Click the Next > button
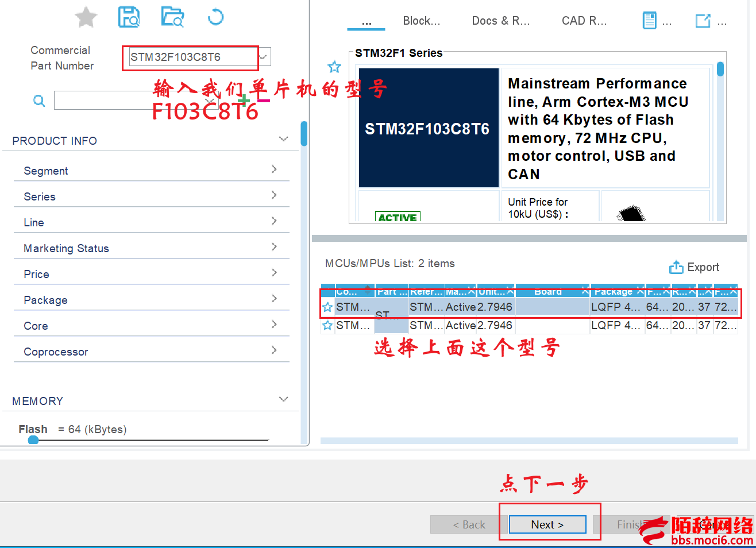 [x=547, y=524]
